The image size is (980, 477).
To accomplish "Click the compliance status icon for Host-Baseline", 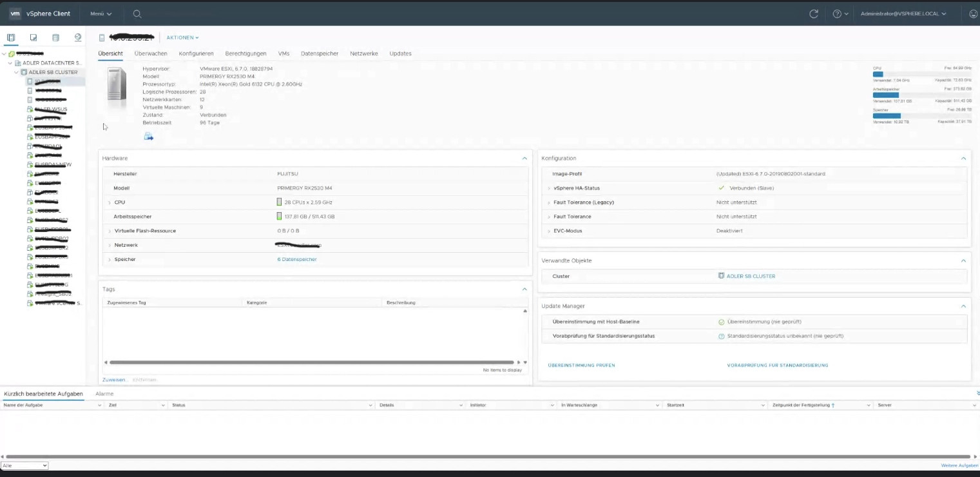I will (722, 322).
